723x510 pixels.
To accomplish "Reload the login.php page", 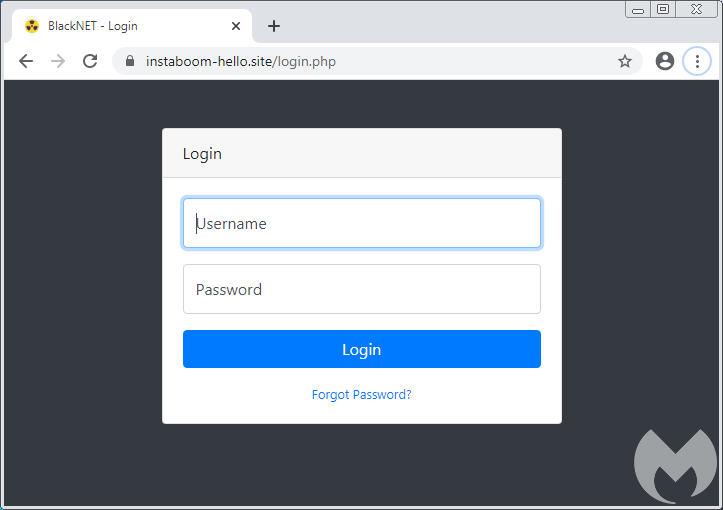I will pyautogui.click(x=90, y=61).
